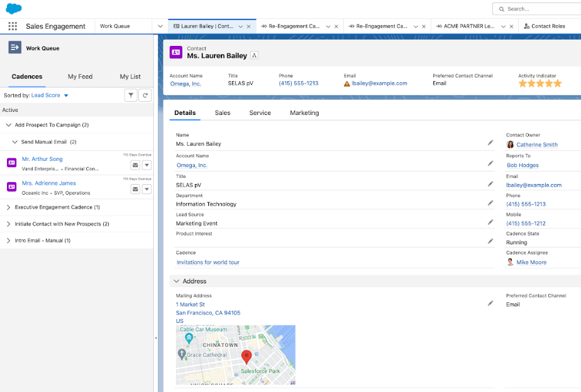The width and height of the screenshot is (581, 392).
Task: Click the Salesforce cloud logo
Action: (14, 8)
